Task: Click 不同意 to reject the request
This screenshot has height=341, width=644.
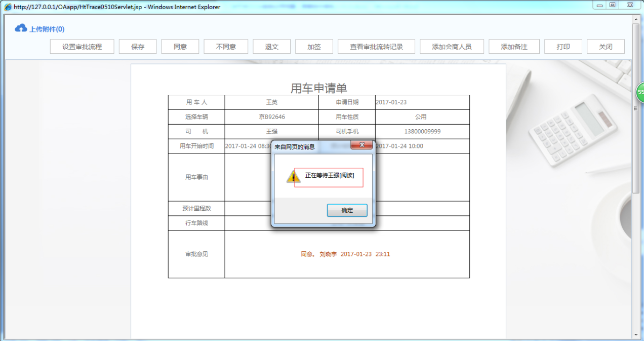Action: (225, 46)
